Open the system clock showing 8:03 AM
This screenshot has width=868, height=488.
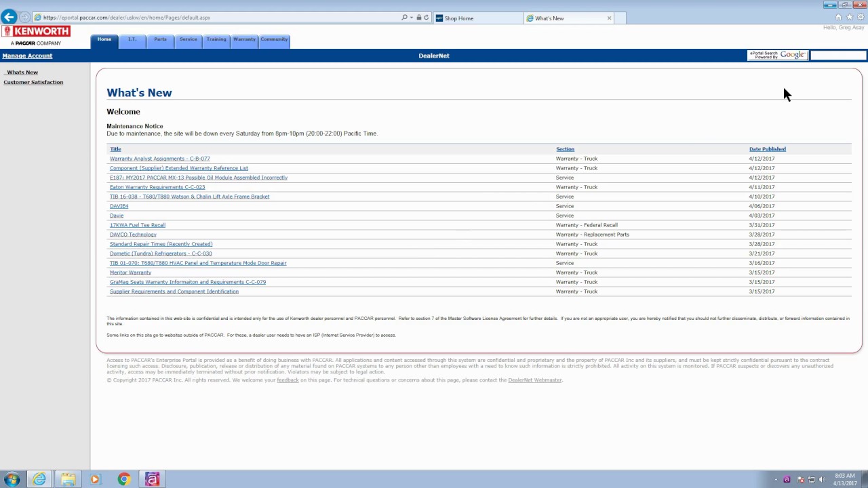click(x=844, y=479)
